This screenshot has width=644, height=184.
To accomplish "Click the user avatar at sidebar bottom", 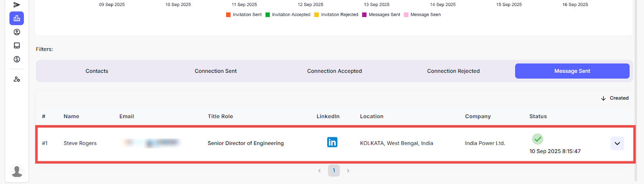I will tap(17, 171).
